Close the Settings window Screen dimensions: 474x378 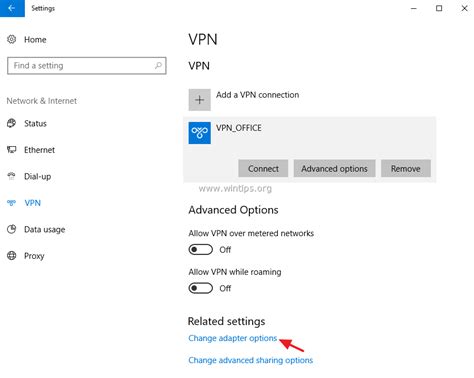tap(464, 8)
